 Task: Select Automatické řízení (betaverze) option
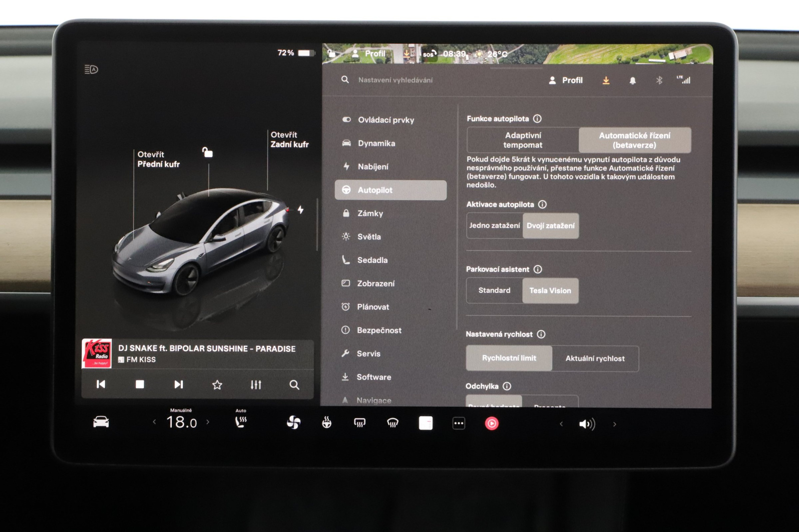point(635,140)
